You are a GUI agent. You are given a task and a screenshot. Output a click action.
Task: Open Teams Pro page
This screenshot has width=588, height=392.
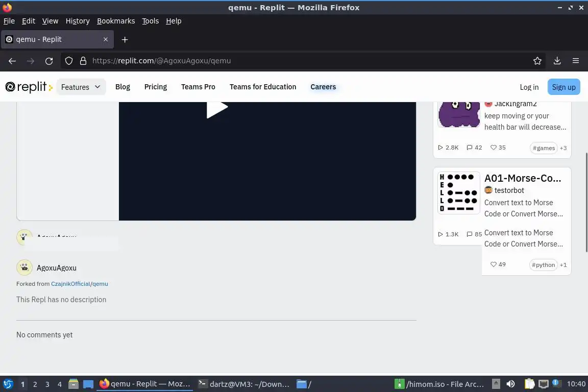198,87
